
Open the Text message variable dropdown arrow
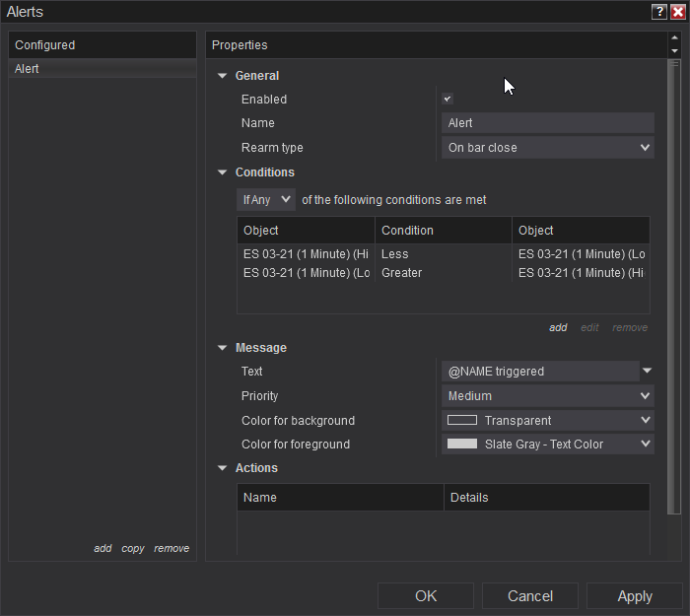(x=647, y=372)
